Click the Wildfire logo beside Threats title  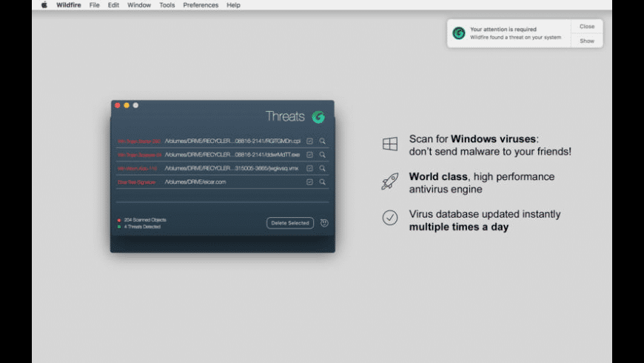pos(318,117)
